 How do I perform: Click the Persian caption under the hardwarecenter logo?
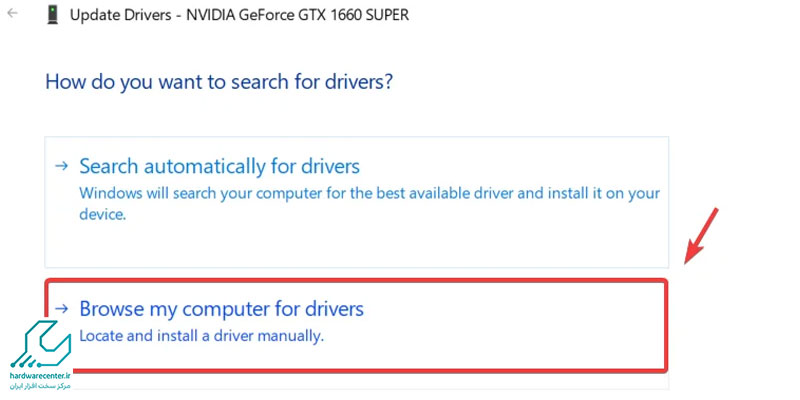point(40,386)
